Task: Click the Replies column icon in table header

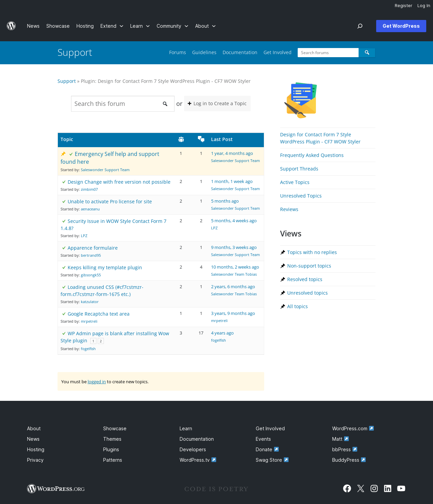Action: [x=201, y=139]
